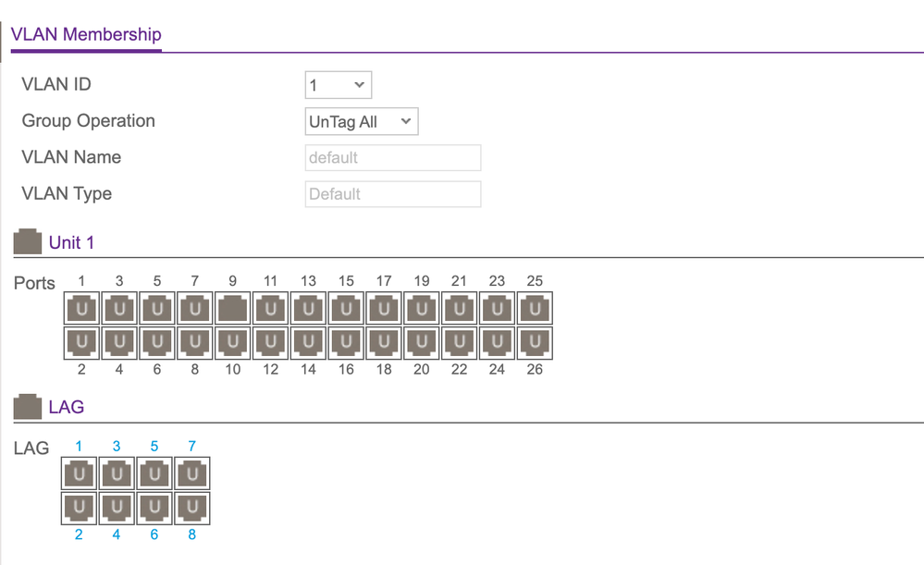Click LAG 1 membership icon
This screenshot has width=924, height=565.
tap(79, 474)
